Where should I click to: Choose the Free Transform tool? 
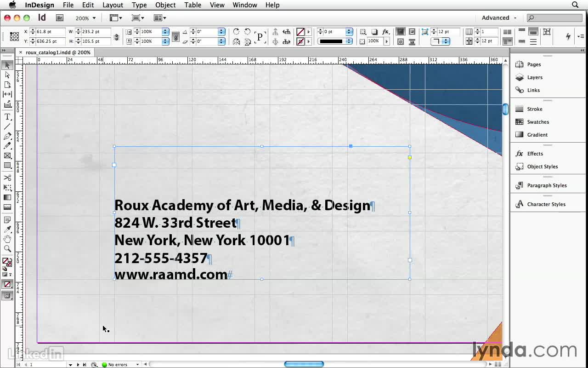click(7, 188)
